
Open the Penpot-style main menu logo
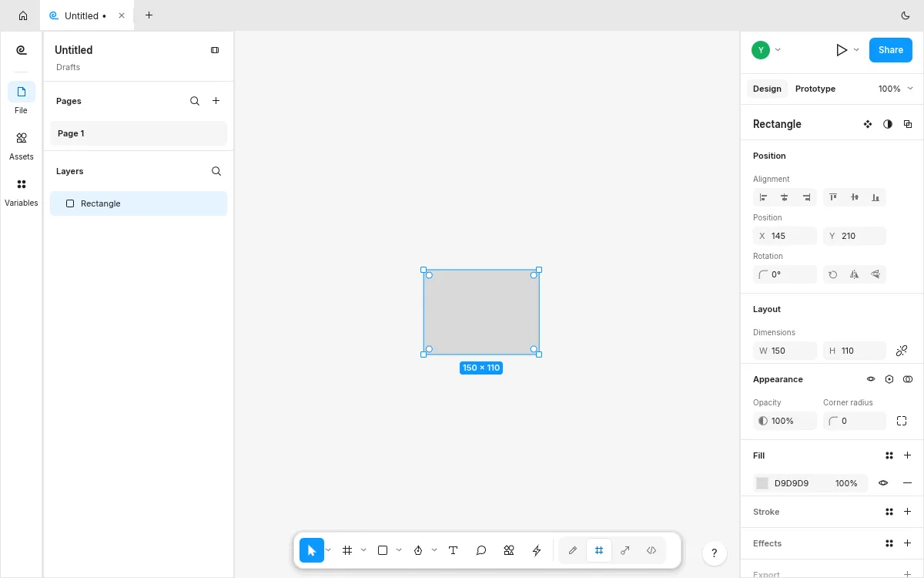coord(22,50)
